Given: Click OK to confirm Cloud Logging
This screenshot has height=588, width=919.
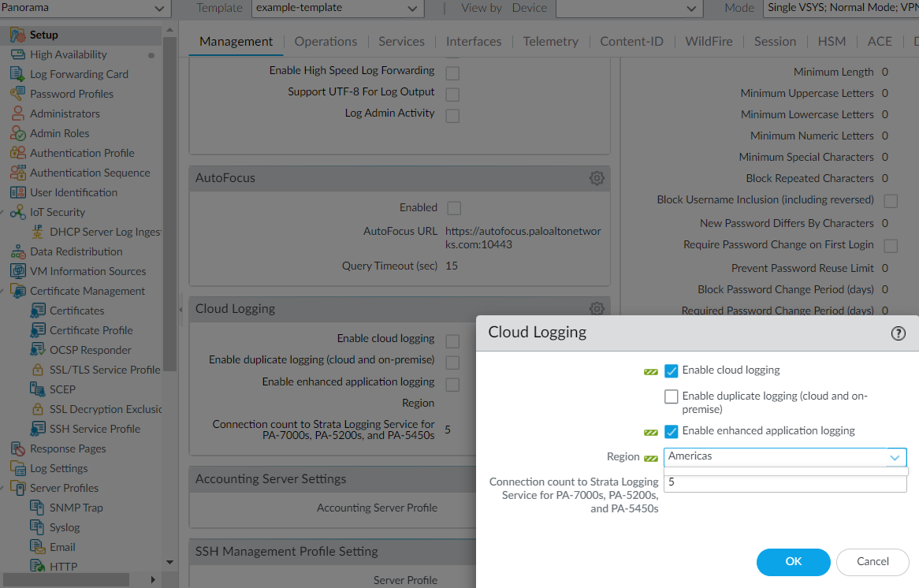Looking at the screenshot, I should [x=793, y=561].
